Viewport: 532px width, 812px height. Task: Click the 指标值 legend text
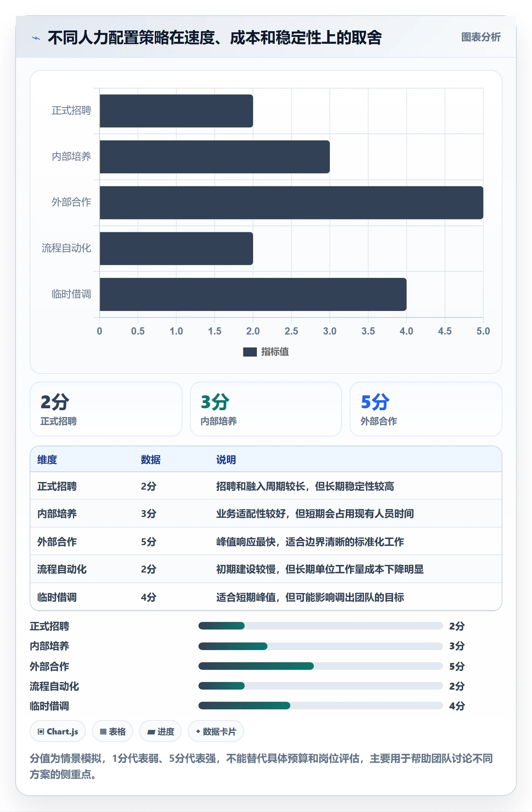[x=275, y=352]
